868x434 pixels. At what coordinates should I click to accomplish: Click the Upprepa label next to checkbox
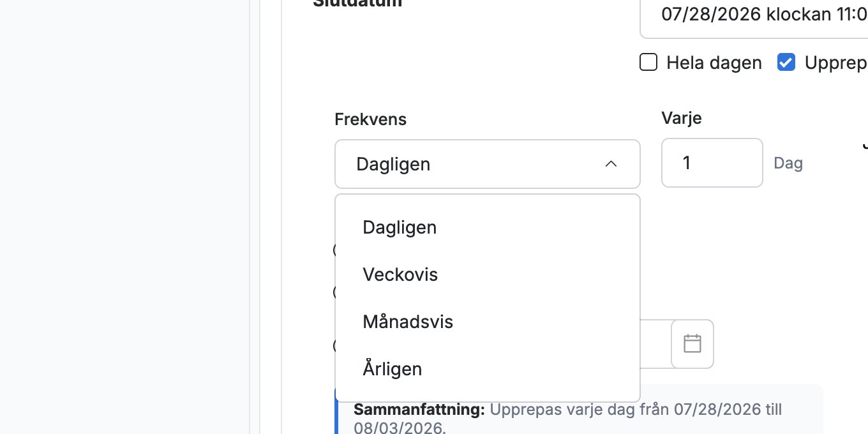(836, 63)
